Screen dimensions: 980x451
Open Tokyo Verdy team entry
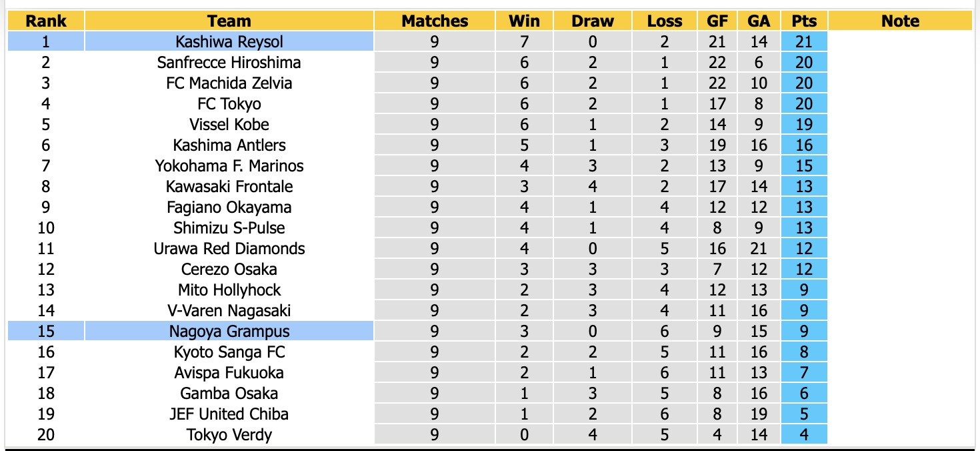pyautogui.click(x=229, y=434)
